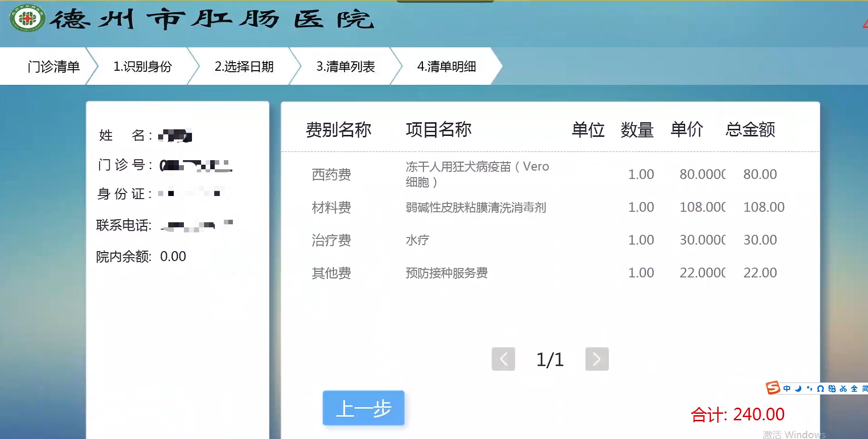Toggle Chinese punctuation mode in IME bar
This screenshot has height=439, width=868.
tap(809, 388)
